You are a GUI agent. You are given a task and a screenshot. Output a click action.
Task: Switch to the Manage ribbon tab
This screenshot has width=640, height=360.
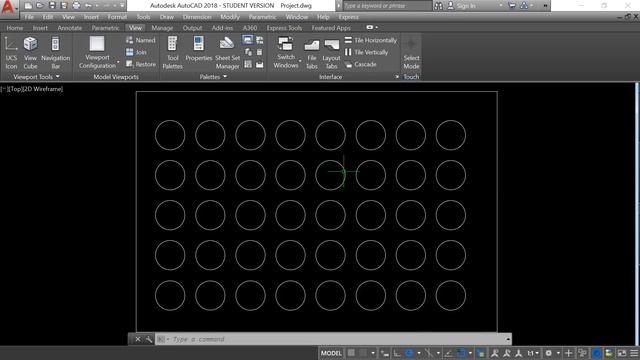tap(162, 28)
